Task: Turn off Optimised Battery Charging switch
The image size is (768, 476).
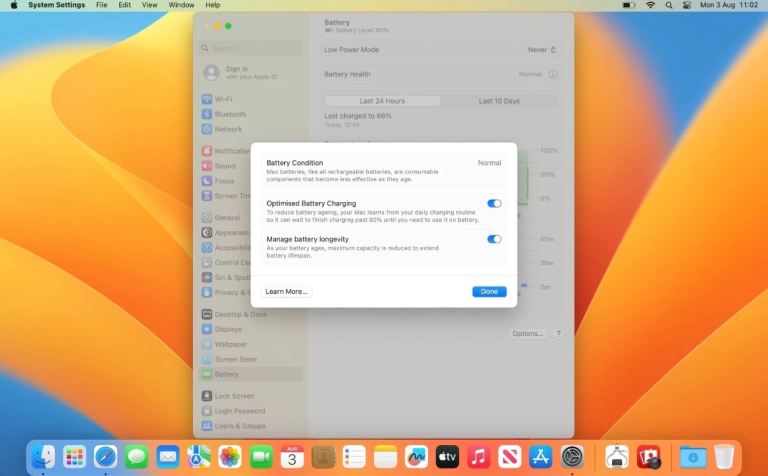Action: (x=494, y=203)
